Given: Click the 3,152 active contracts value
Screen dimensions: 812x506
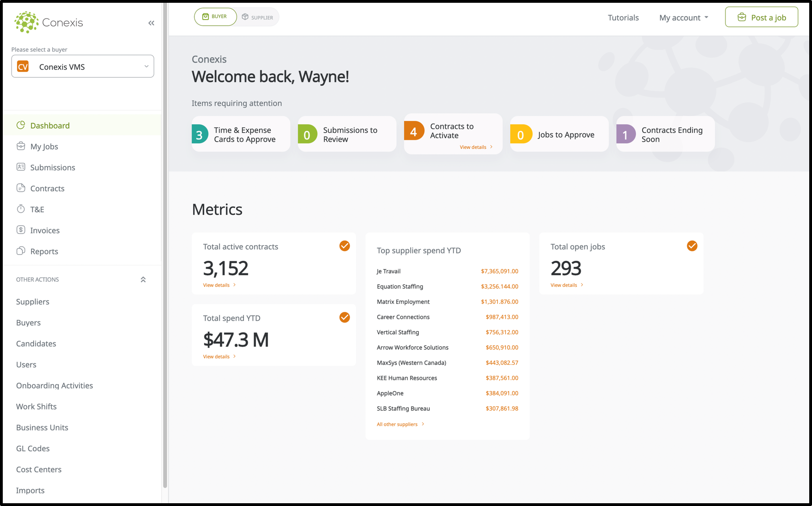Looking at the screenshot, I should [x=226, y=268].
